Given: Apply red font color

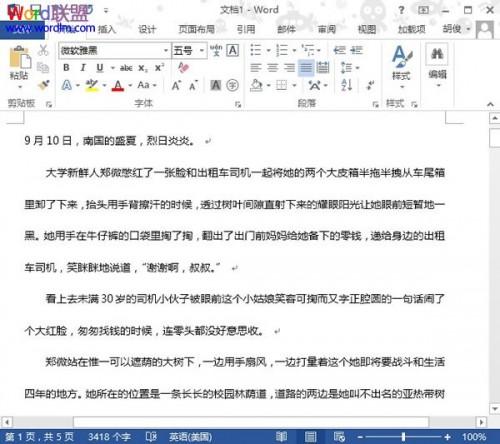Looking at the screenshot, I should tap(118, 85).
